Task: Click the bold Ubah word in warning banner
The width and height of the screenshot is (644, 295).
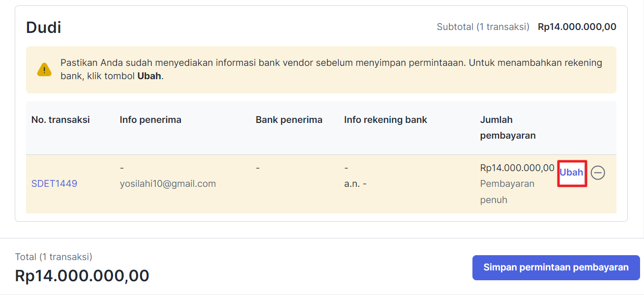Action: 149,77
